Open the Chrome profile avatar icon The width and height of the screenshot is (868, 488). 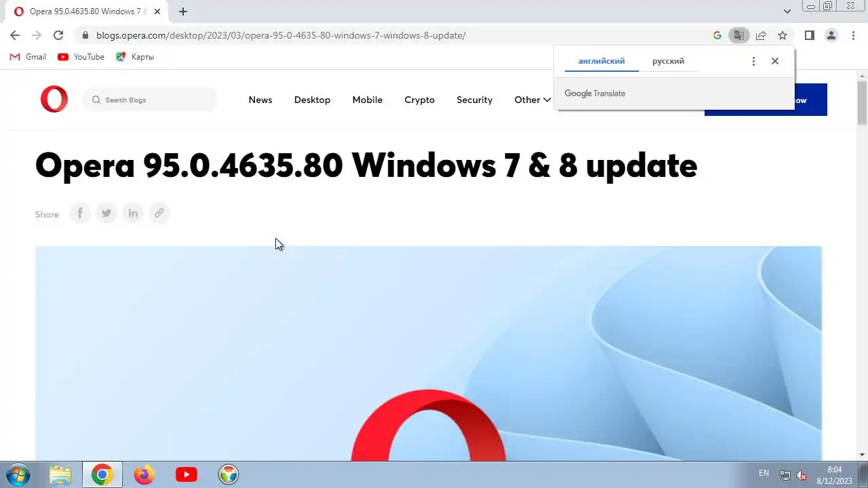pyautogui.click(x=831, y=35)
